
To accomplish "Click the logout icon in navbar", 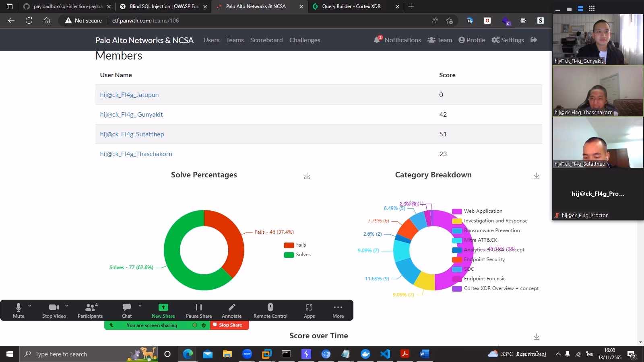I will point(534,40).
